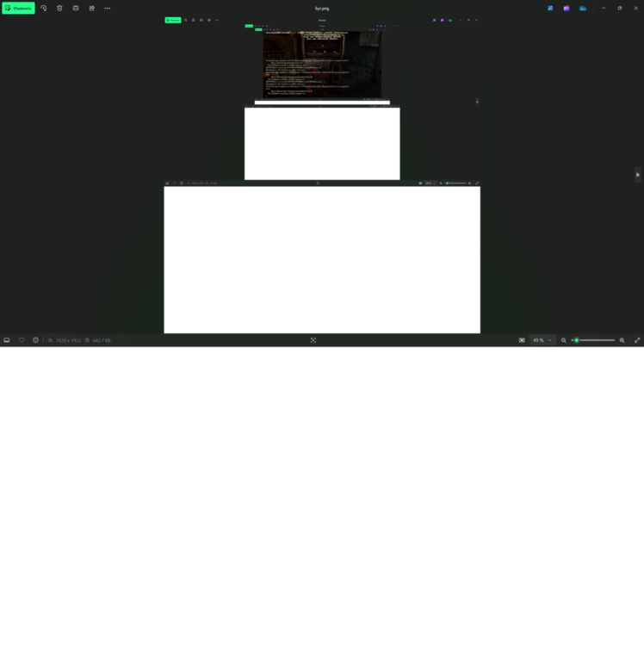This screenshot has width=644, height=646.
Task: Go to next image with right arrow
Action: [638, 175]
